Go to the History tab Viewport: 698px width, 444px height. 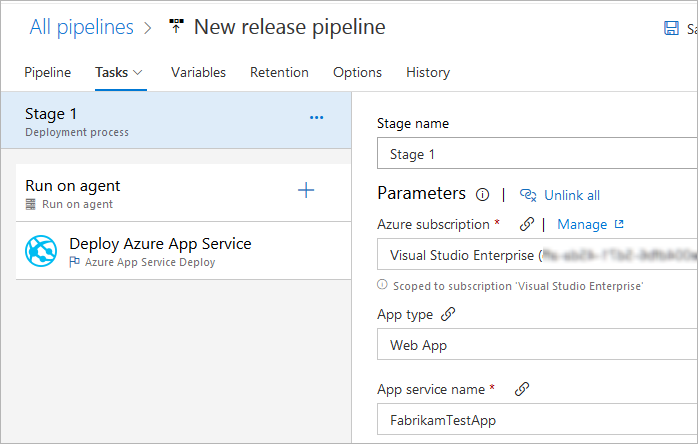coord(427,72)
